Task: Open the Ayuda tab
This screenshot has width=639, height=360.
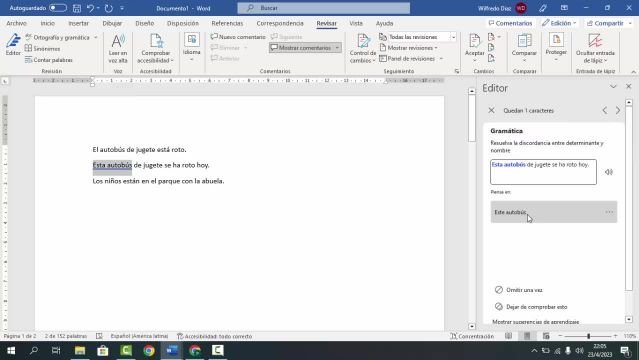Action: click(x=384, y=23)
